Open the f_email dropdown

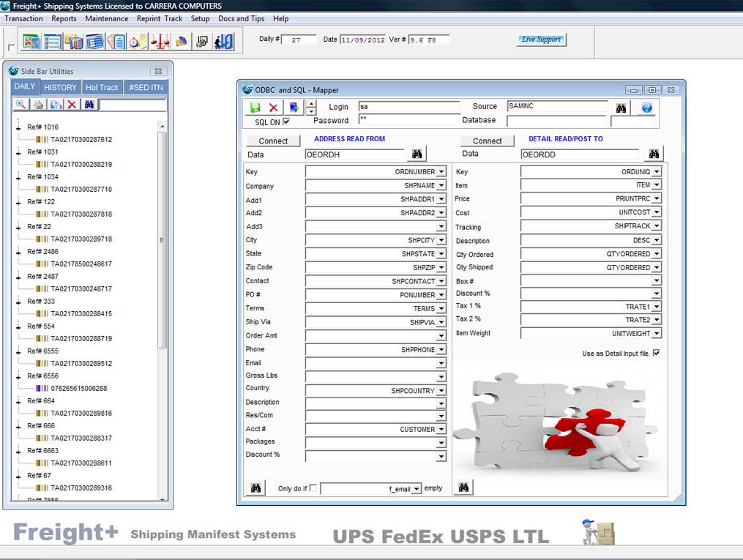(416, 489)
